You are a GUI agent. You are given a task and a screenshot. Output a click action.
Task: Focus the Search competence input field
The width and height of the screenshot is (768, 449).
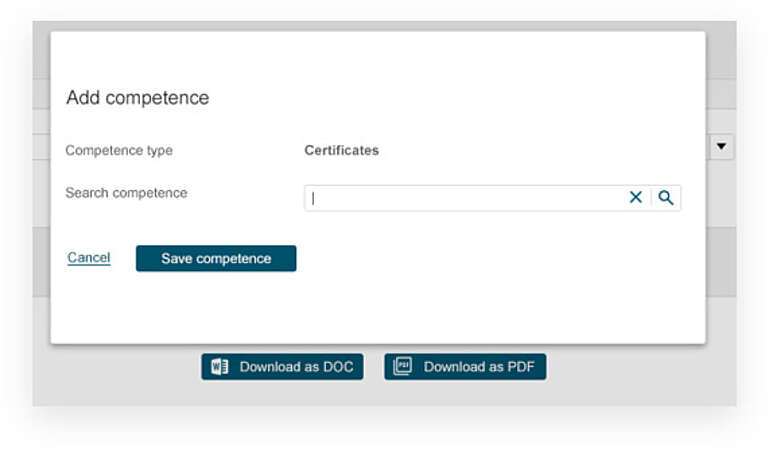click(x=465, y=198)
